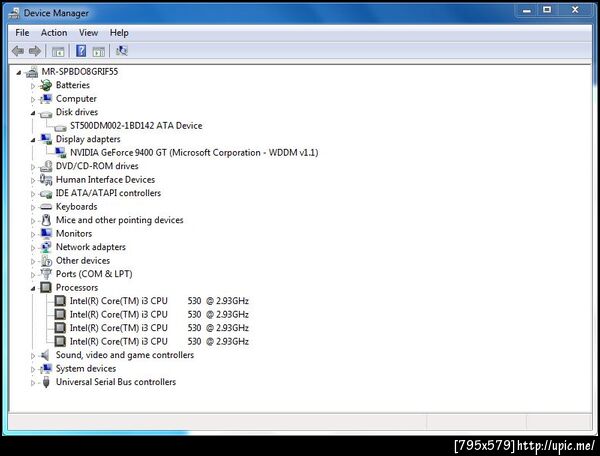Select ST500DM002-1BD142 ATA Device text
Screen dimensions: 600x456
click(x=136, y=125)
